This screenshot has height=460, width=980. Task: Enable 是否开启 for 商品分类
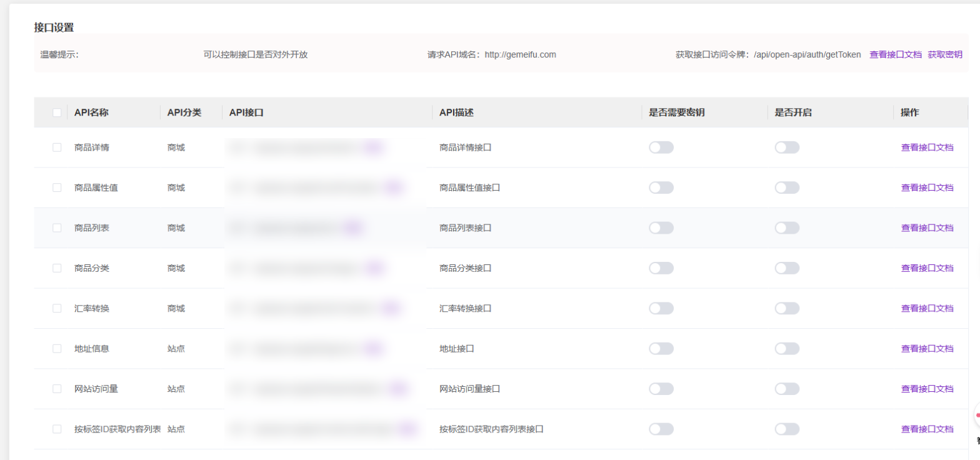787,268
